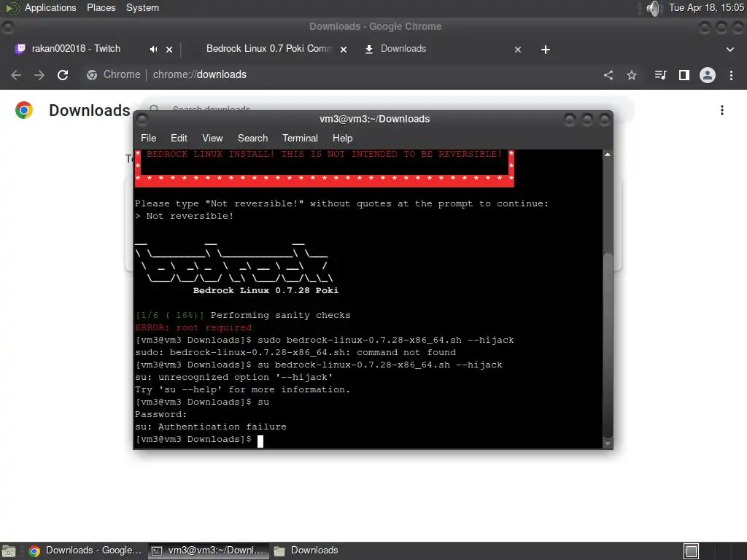Viewport: 747px width, 560px height.
Task: Click terminal title vm3@vm3:~/Downloads
Action: (x=374, y=119)
